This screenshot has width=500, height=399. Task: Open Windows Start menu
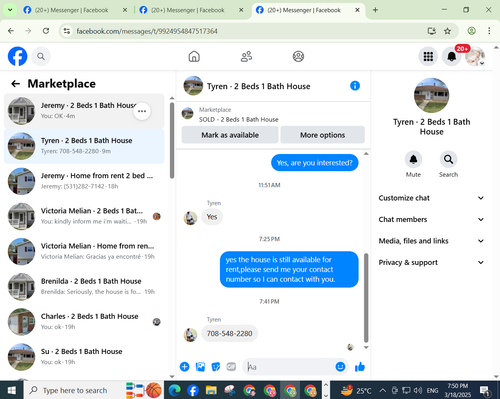[x=12, y=390]
